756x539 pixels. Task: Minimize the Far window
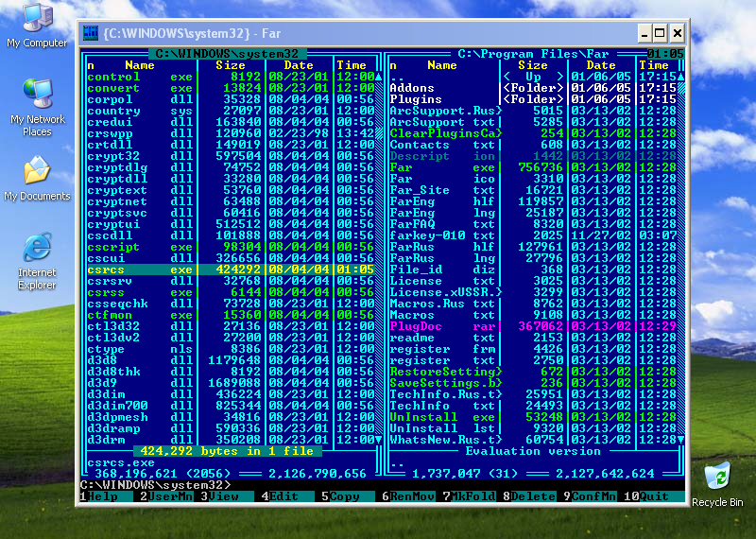(644, 33)
